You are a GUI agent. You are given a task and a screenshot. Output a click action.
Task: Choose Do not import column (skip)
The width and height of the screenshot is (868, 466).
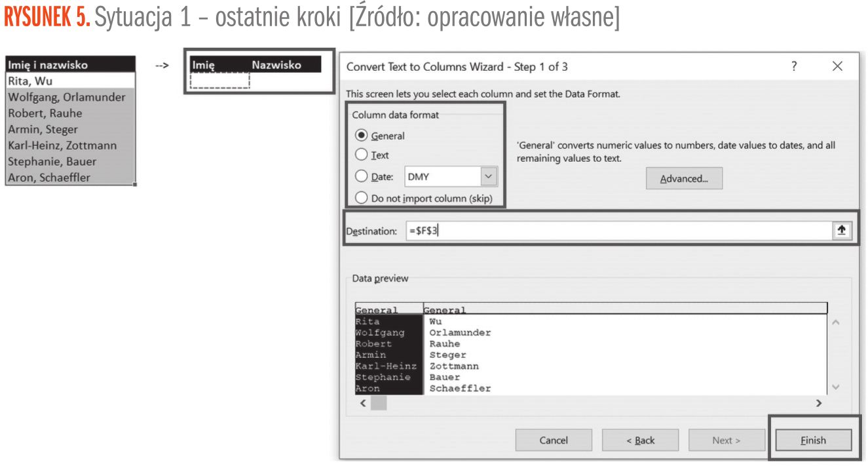click(x=362, y=198)
